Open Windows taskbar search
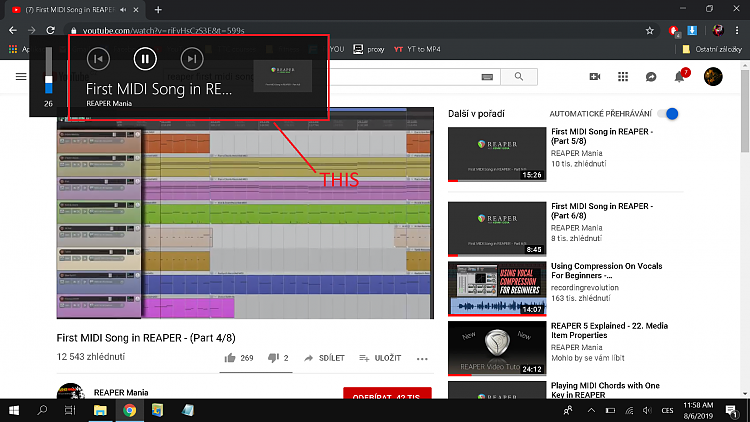Screen dimensions: 750x422 (42, 410)
